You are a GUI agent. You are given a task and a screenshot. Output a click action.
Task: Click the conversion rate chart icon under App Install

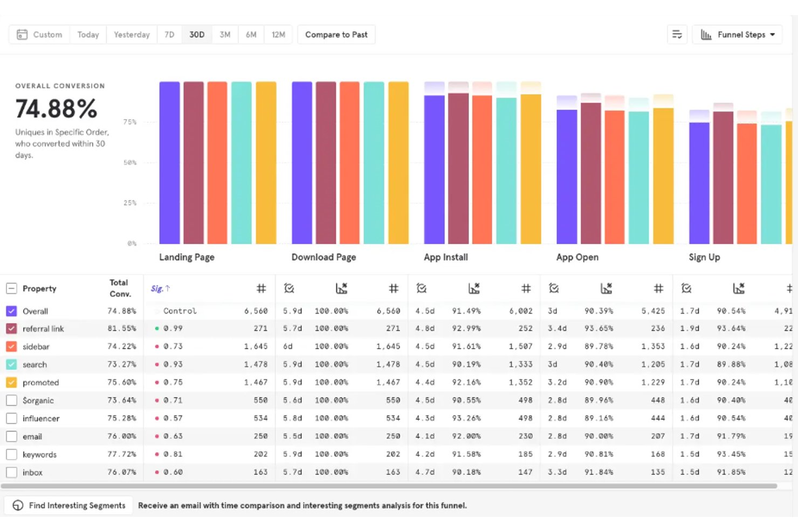pyautogui.click(x=474, y=288)
